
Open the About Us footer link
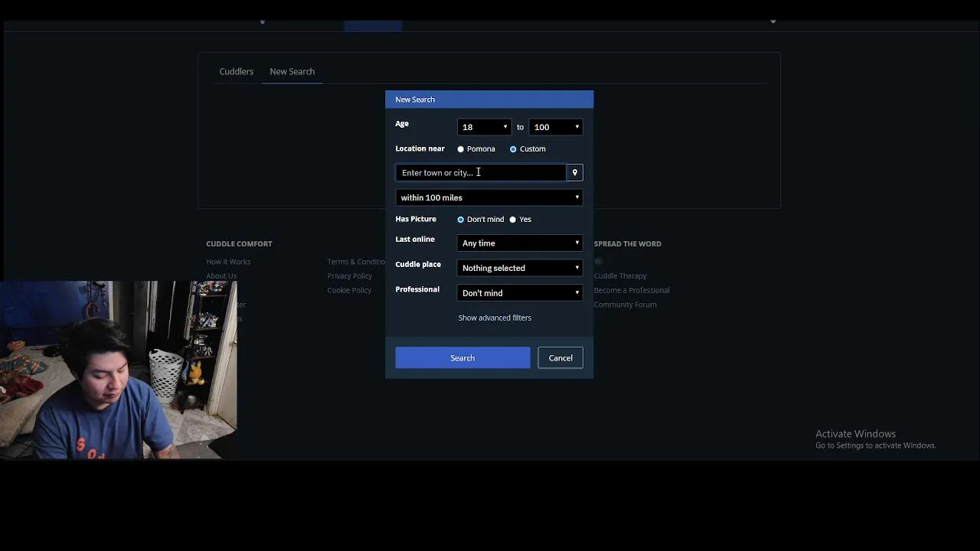221,276
